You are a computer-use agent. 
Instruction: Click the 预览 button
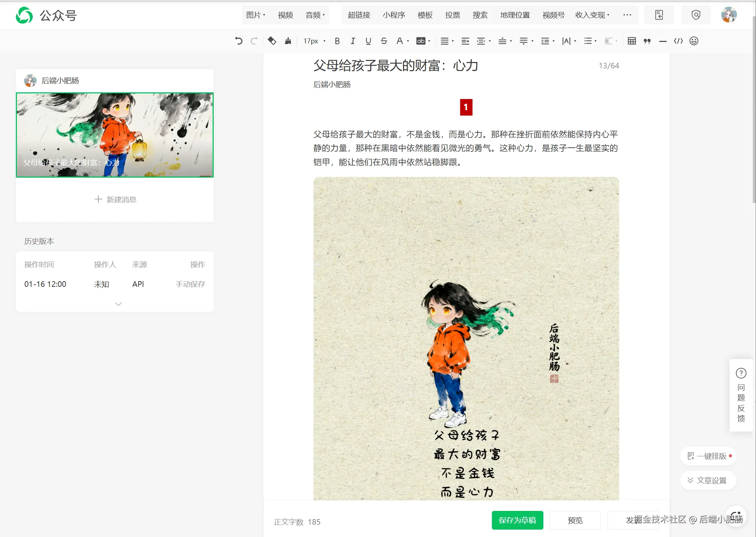pos(575,520)
